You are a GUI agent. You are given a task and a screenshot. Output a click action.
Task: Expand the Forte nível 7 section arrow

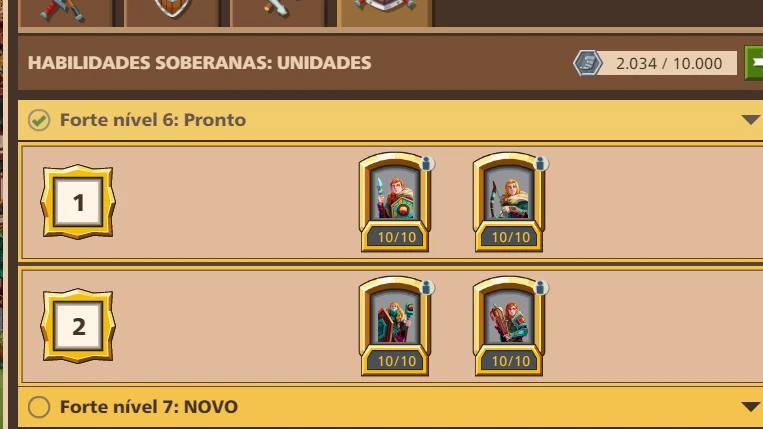click(750, 407)
